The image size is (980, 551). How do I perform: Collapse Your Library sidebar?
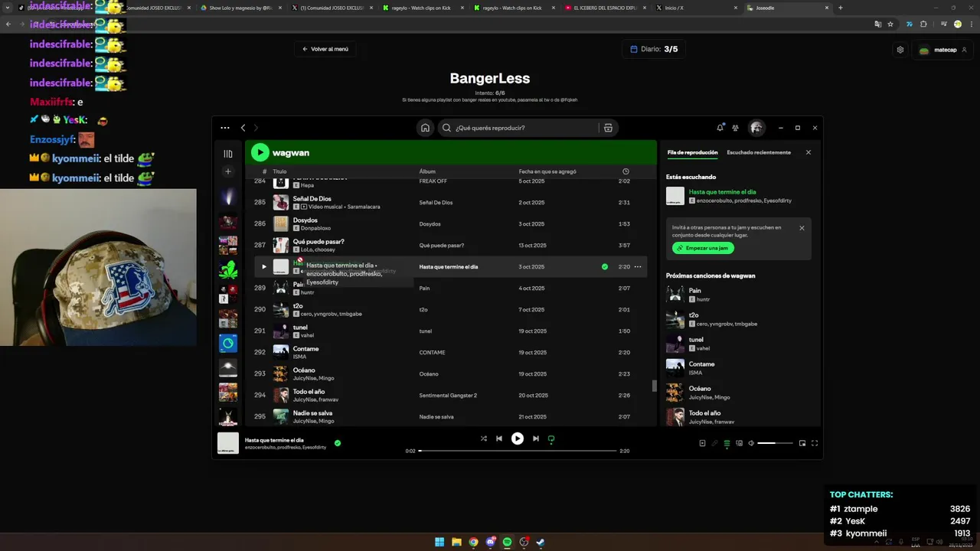tap(227, 154)
